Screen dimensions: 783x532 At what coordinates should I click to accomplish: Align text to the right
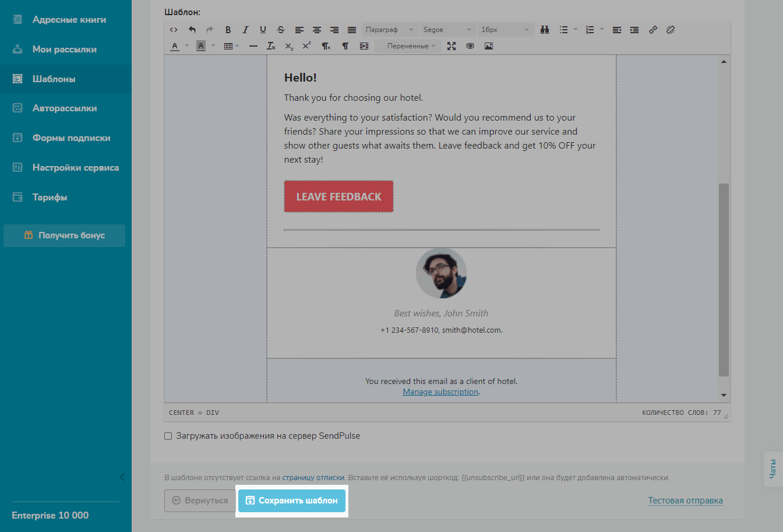coord(334,30)
